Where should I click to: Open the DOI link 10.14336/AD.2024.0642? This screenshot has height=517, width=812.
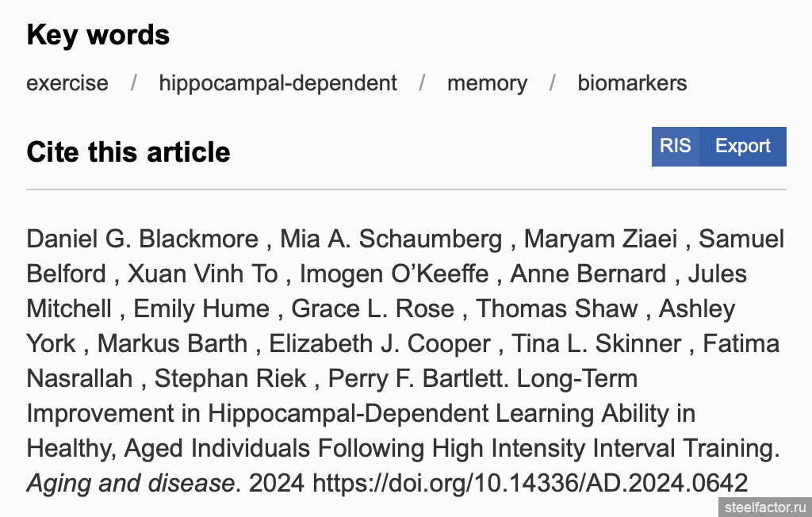(530, 483)
